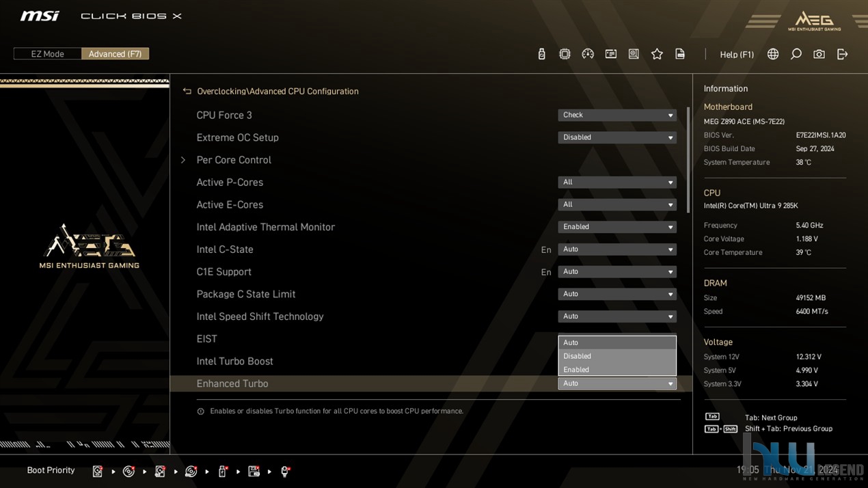The height and width of the screenshot is (488, 868).
Task: Select the floppy disk boot device icon
Action: tap(254, 471)
